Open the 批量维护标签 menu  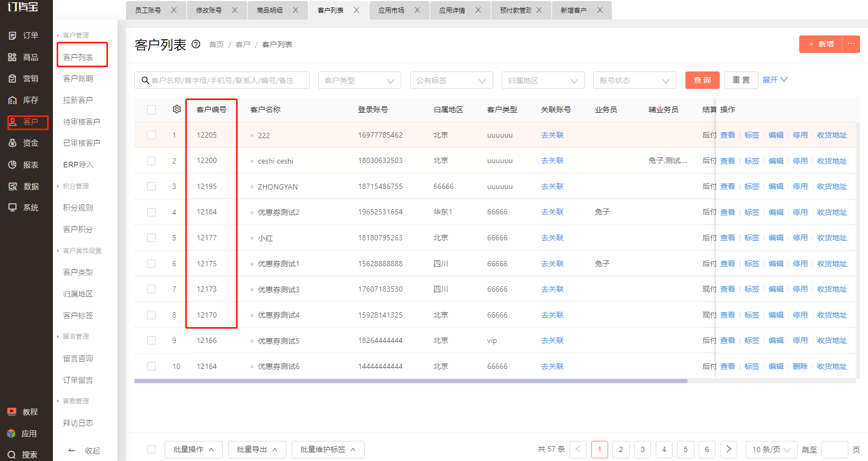click(x=328, y=449)
